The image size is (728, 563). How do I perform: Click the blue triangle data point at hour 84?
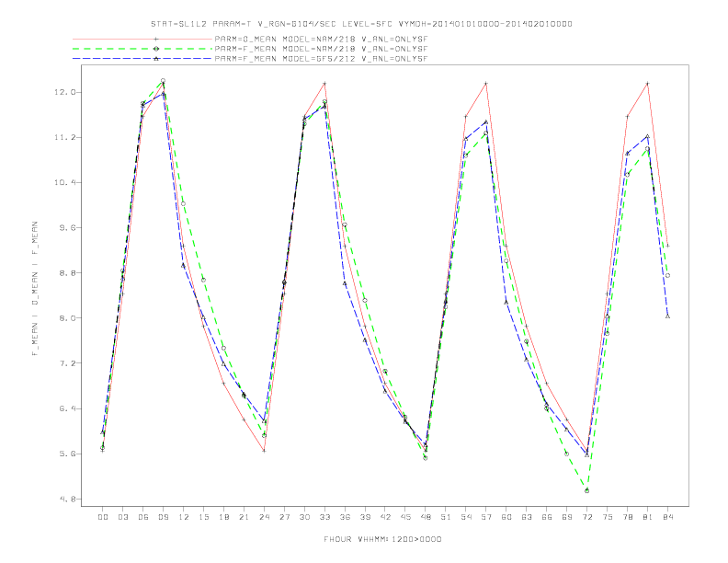point(667,316)
